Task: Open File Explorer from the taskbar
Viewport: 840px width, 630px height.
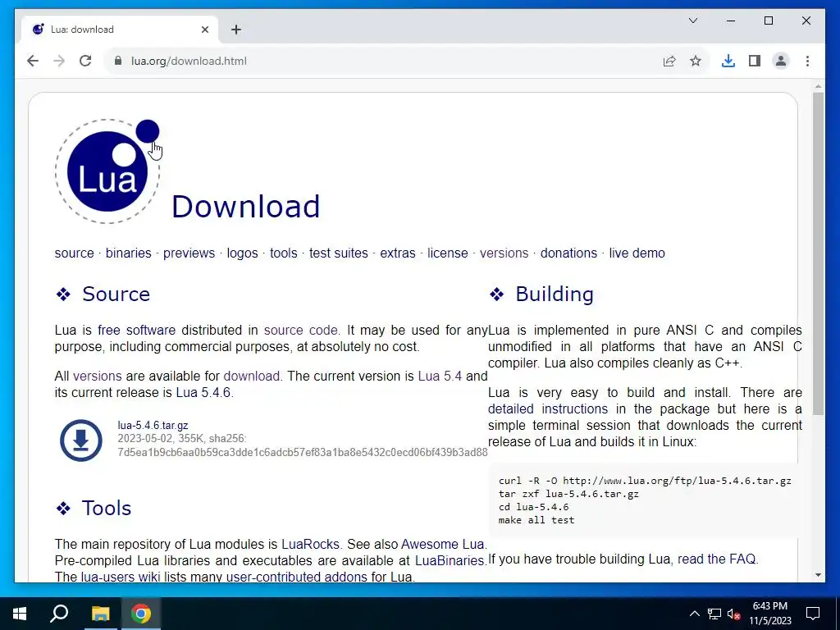Action: coord(100,614)
